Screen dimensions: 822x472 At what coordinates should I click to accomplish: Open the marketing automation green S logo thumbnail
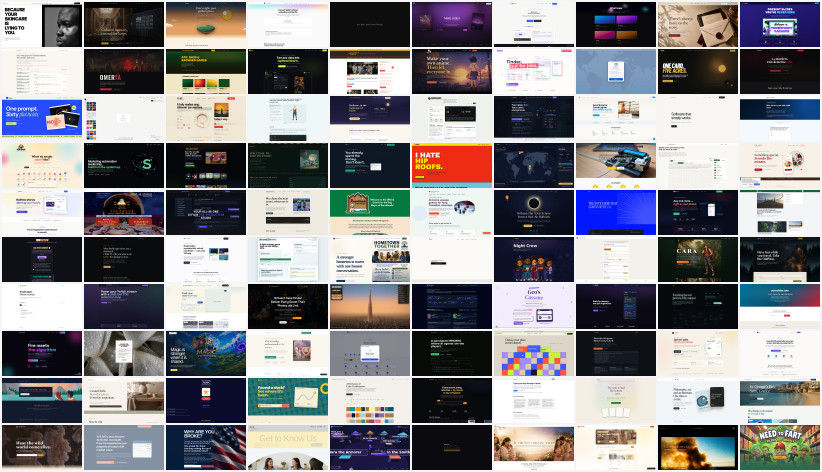[x=124, y=165]
